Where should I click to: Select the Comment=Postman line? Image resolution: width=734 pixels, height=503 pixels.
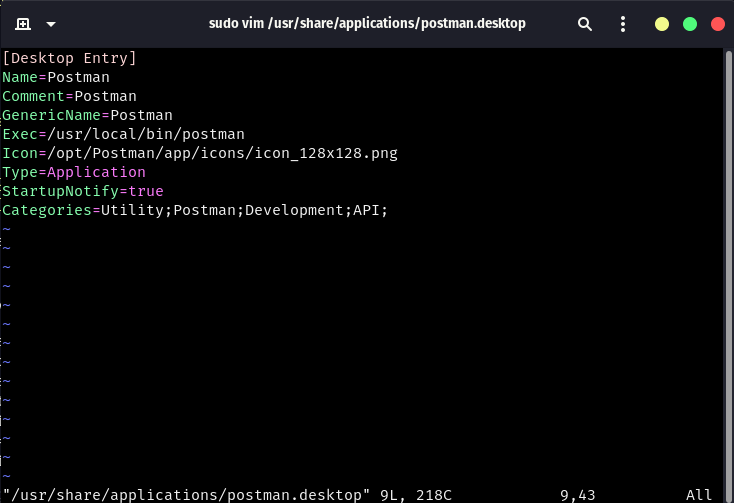click(x=69, y=96)
